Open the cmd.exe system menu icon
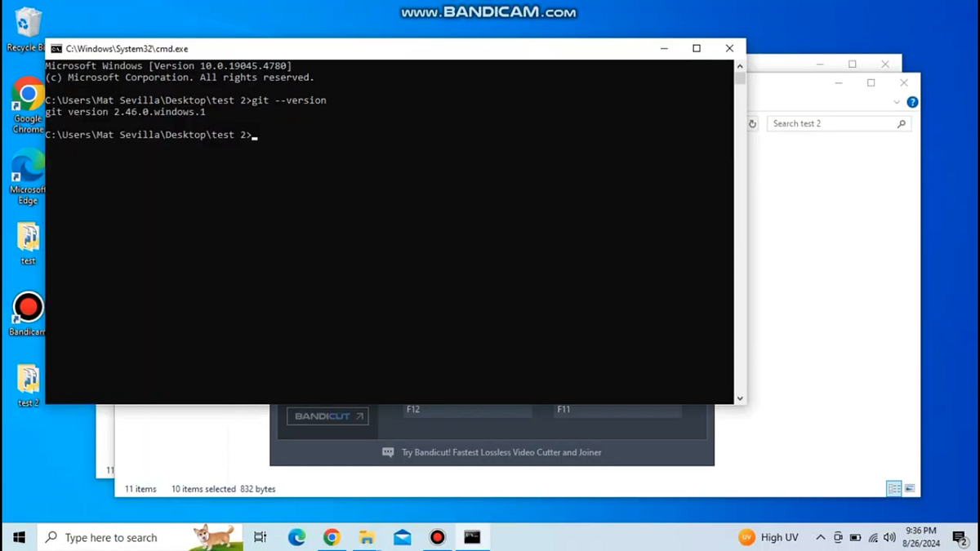980x551 pixels. pyautogui.click(x=56, y=48)
